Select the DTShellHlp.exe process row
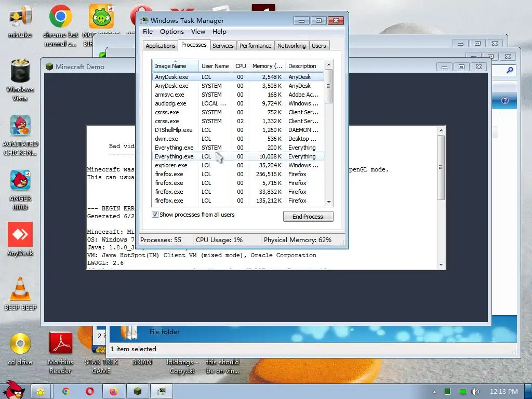Image resolution: width=532 pixels, height=399 pixels. [238, 130]
